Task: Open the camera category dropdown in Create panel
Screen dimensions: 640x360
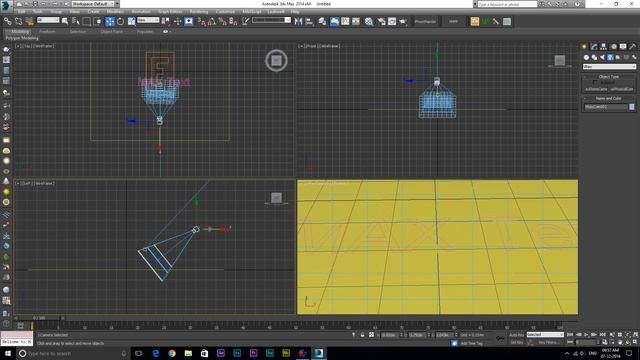Action: tap(609, 67)
